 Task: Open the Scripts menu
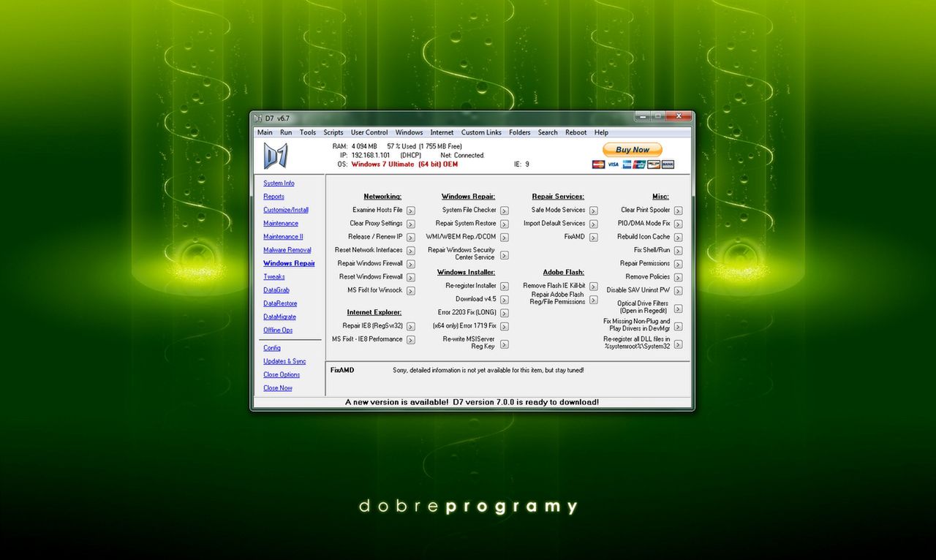pos(333,132)
